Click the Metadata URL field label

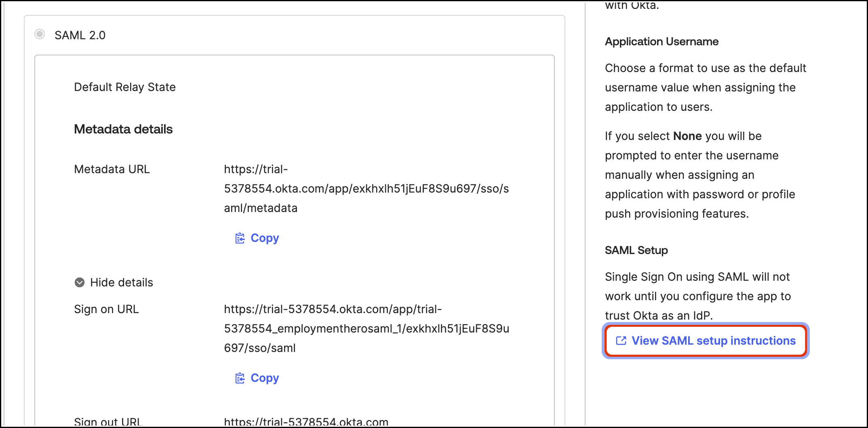point(112,169)
